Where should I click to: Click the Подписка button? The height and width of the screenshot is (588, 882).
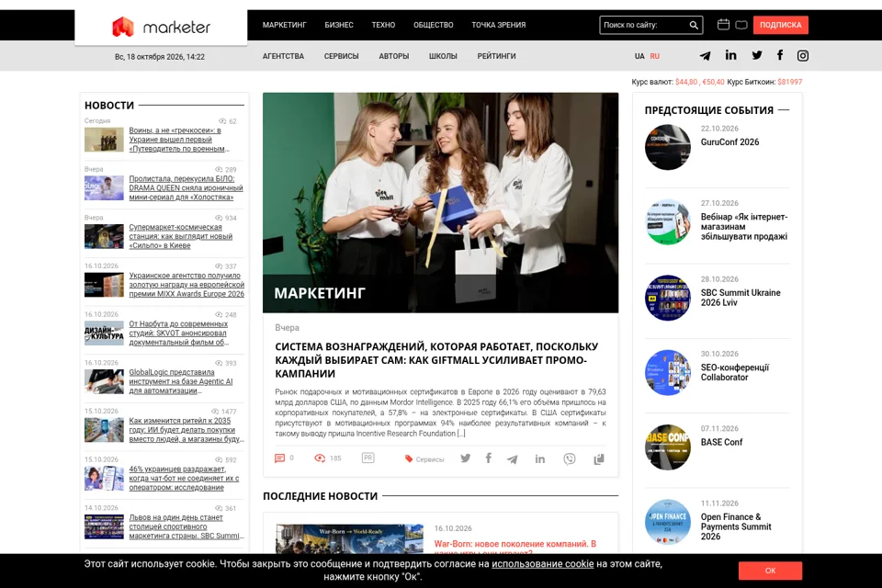click(780, 25)
